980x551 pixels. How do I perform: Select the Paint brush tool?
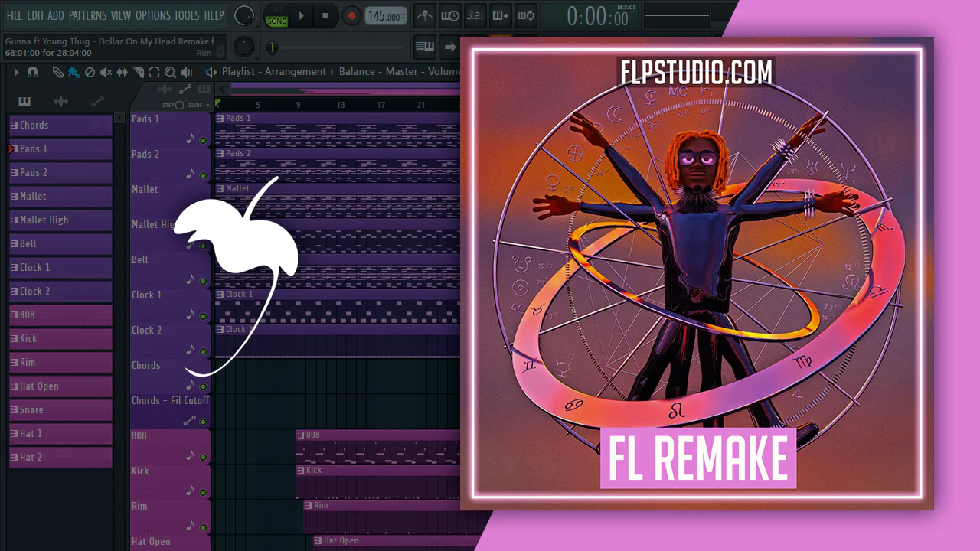point(73,72)
